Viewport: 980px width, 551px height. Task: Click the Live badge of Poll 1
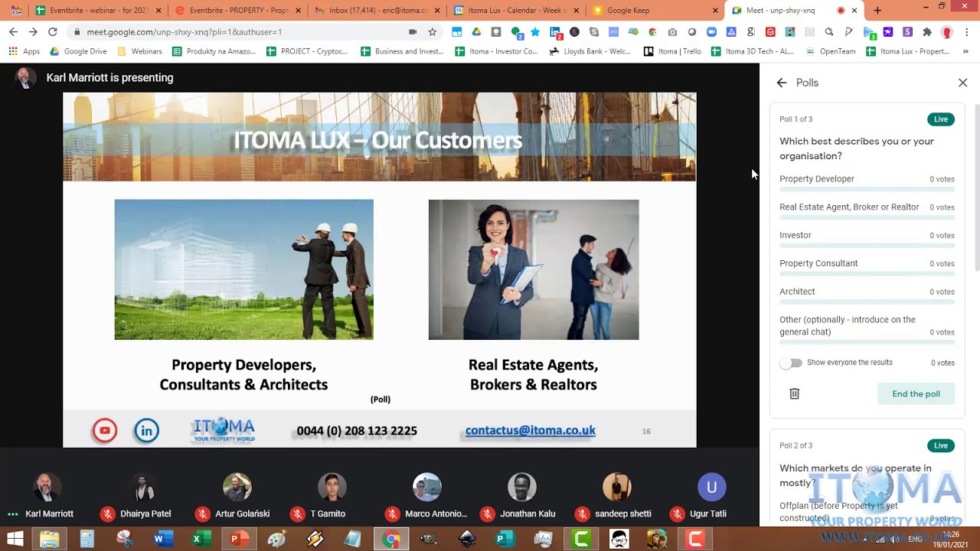click(941, 119)
